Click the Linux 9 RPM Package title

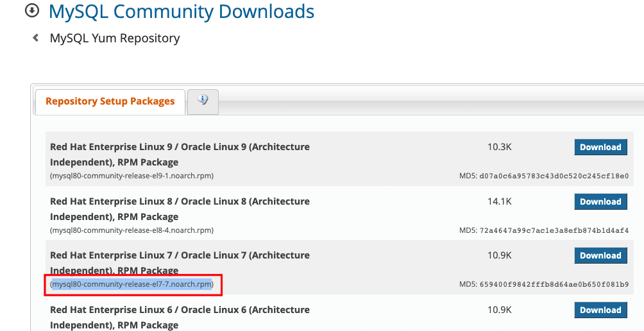coord(180,155)
